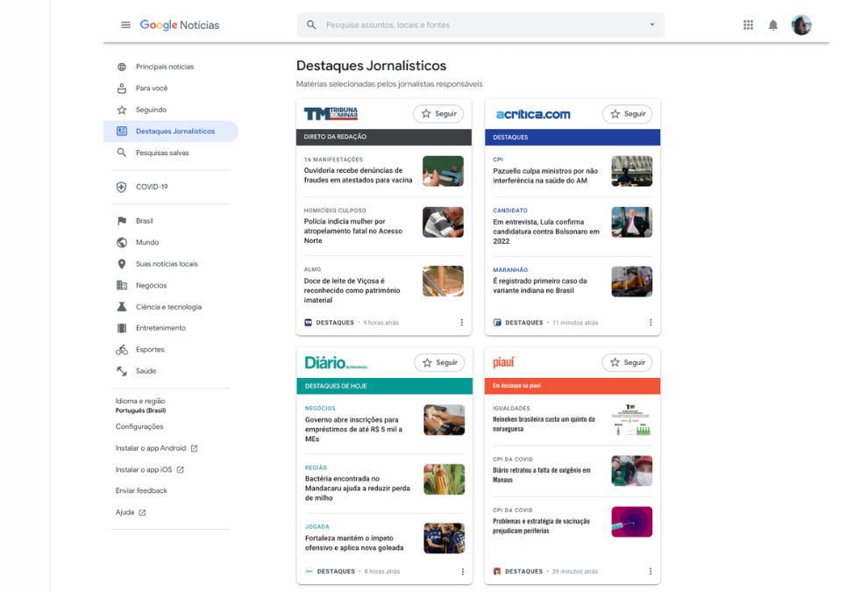
Task: Follow piauí with Seguir
Action: [627, 362]
